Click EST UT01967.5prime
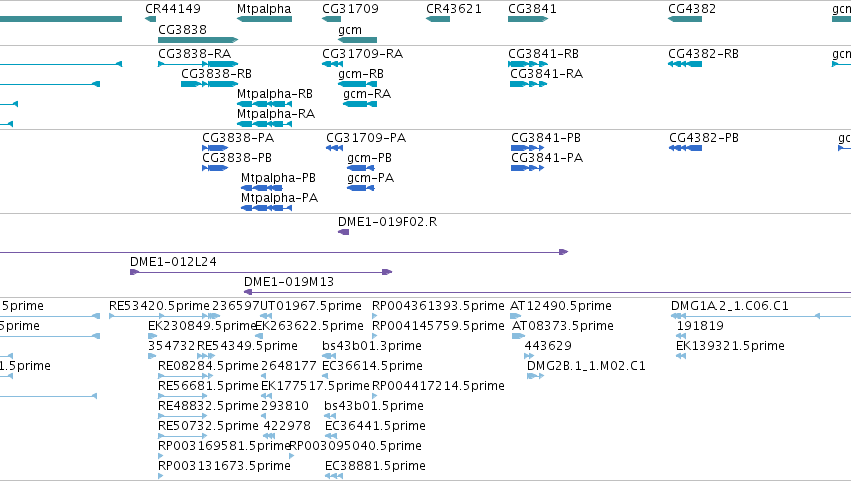This screenshot has height=481, width=851. [311, 306]
